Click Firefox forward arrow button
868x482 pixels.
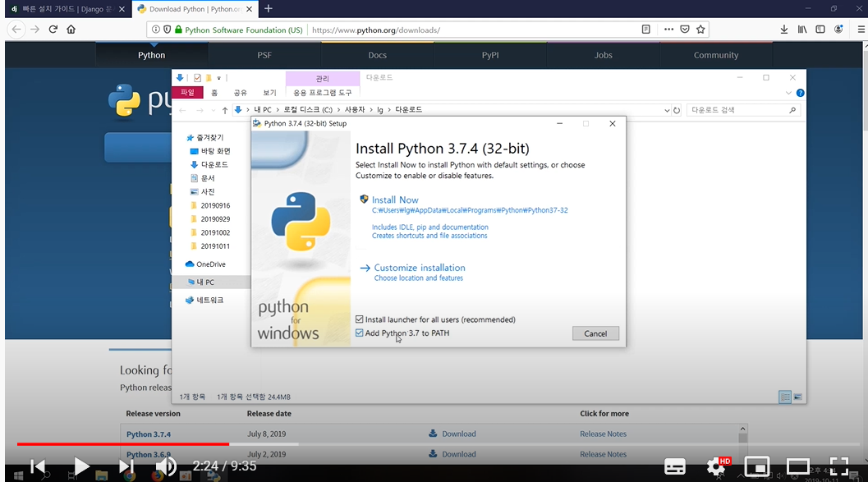(34, 30)
